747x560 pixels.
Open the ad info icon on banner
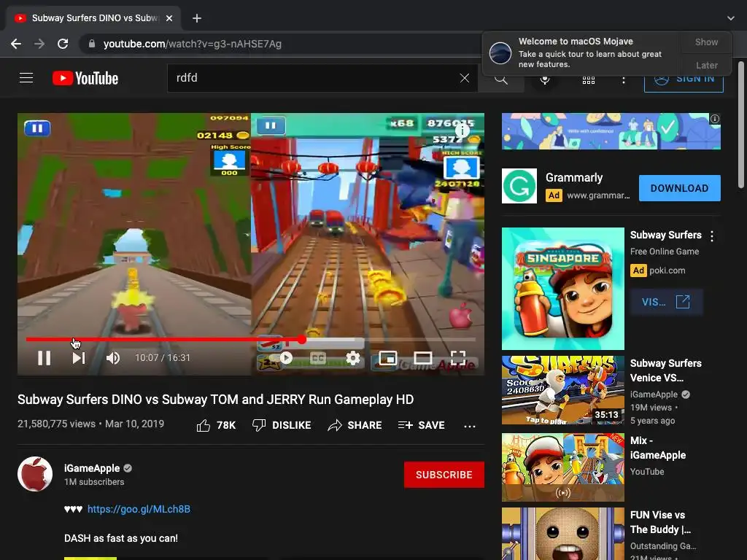[x=715, y=119]
